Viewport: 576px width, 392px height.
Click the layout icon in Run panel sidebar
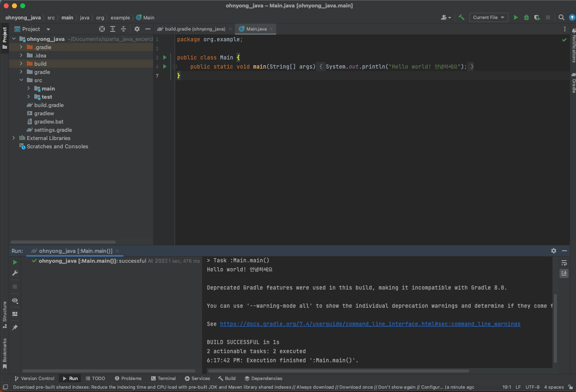click(x=15, y=314)
